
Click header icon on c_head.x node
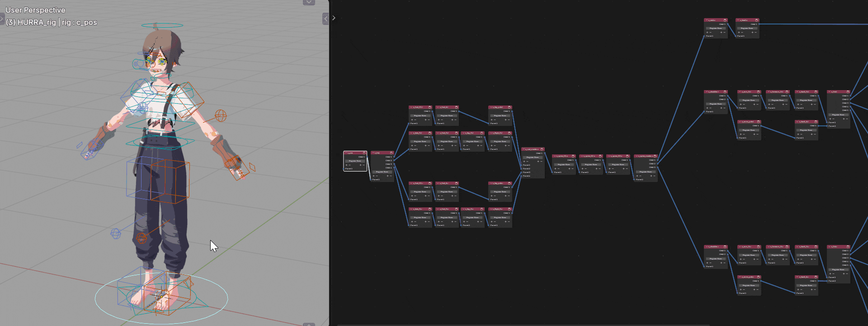[757, 20]
